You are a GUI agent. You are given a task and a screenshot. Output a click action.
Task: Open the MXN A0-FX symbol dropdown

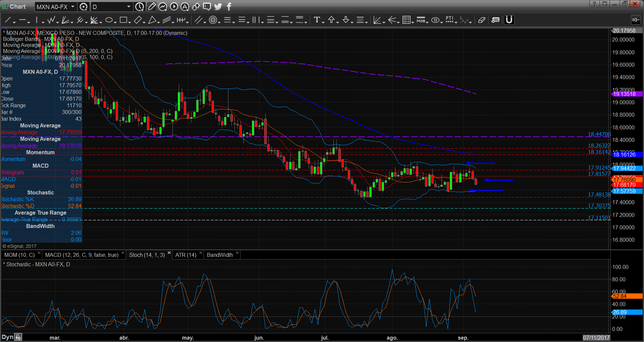[56, 7]
